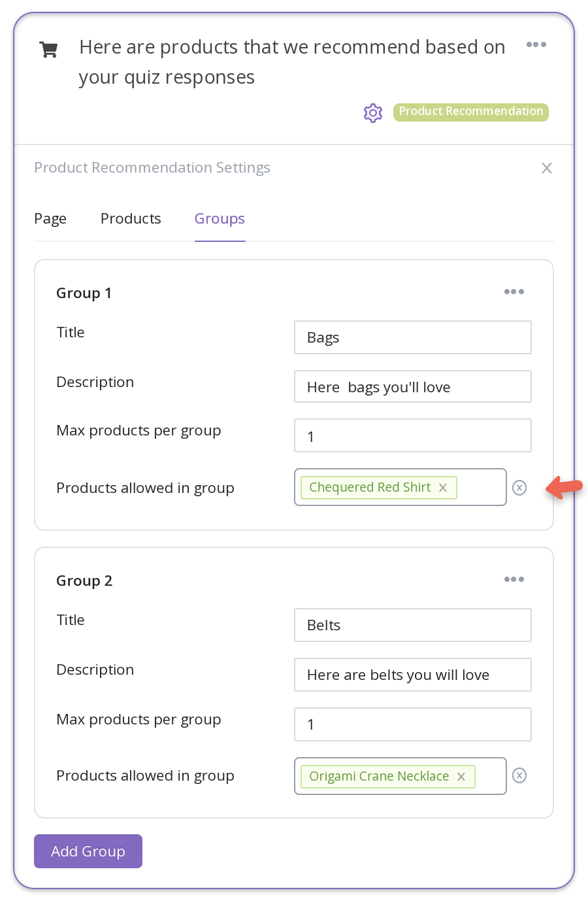Image resolution: width=588 pixels, height=897 pixels.
Task: Open Group 2 three-dot options menu
Action: pos(514,579)
